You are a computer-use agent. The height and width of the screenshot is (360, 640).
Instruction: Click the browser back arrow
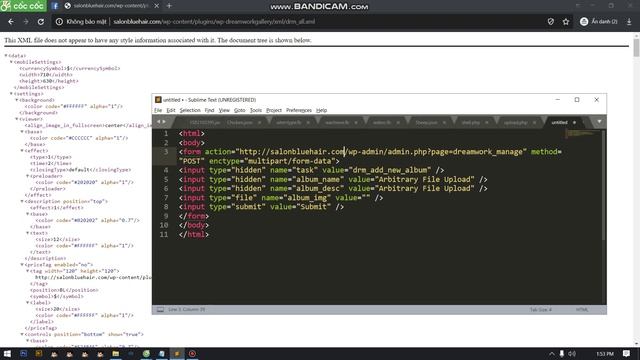pos(11,22)
